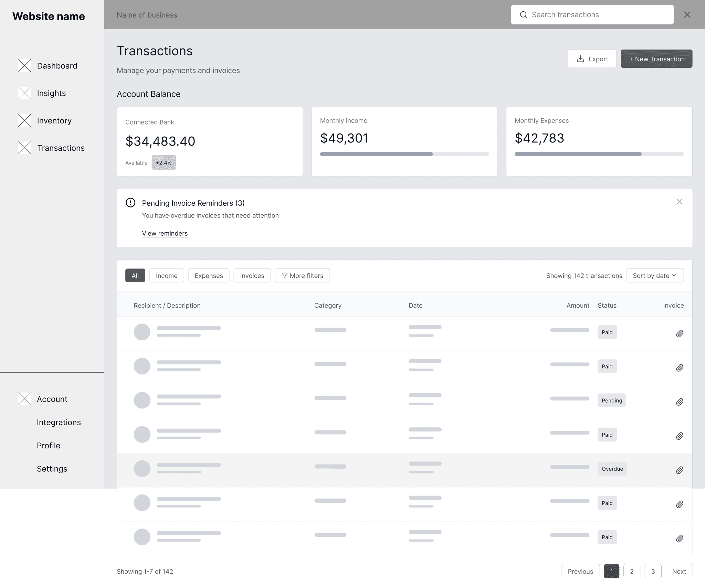705x588 pixels.
Task: Open invoice attachment for the Pending row
Action: click(x=680, y=402)
